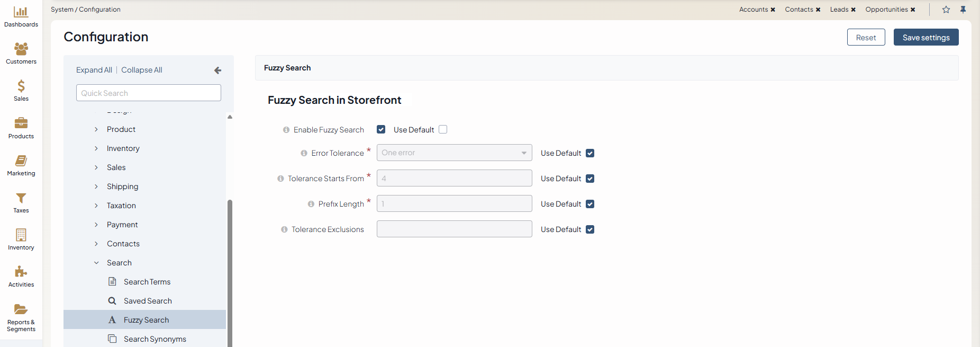The image size is (980, 347).
Task: Expand the Shipping tree node
Action: pyautogui.click(x=96, y=186)
